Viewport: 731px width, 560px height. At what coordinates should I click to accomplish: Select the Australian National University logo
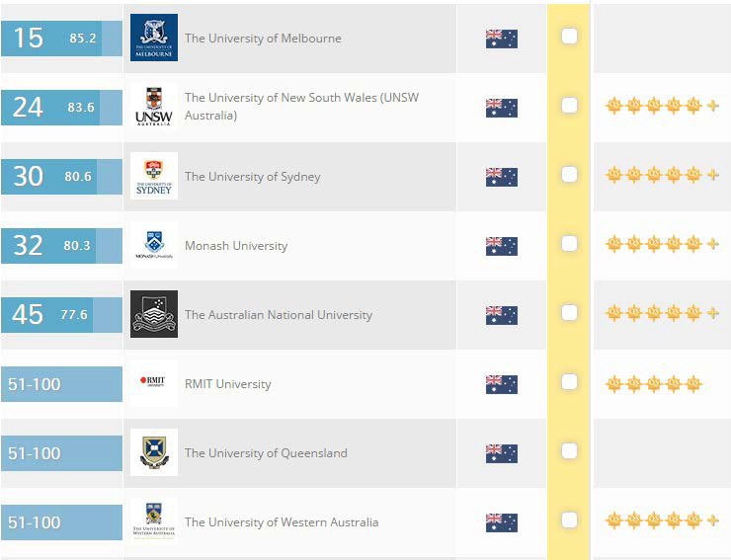coord(154,314)
